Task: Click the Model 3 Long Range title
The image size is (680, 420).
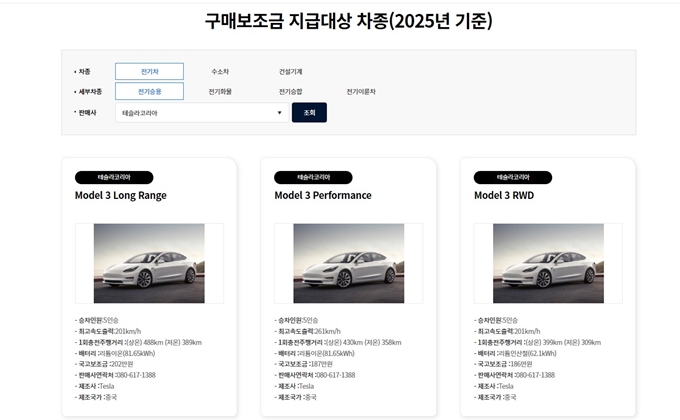Action: [121, 196]
